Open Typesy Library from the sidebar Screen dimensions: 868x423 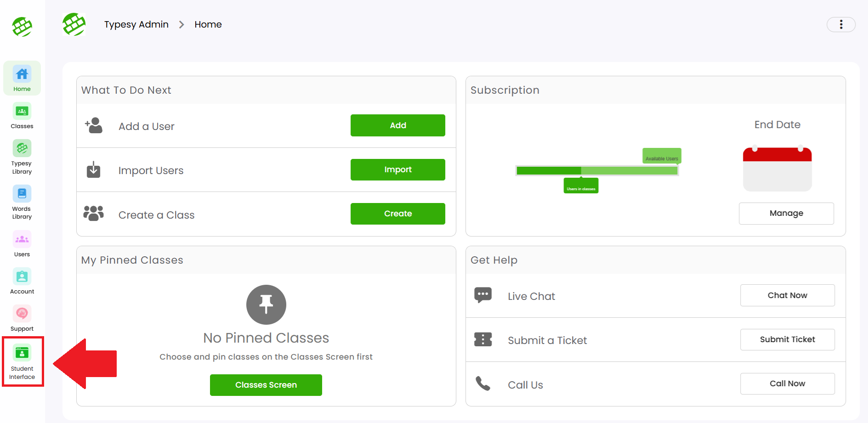(22, 157)
